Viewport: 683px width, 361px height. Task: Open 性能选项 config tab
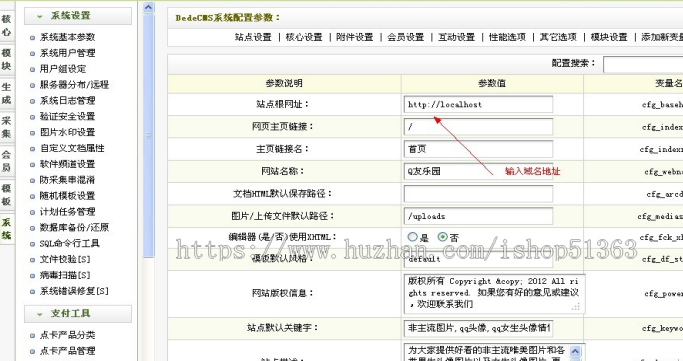507,37
